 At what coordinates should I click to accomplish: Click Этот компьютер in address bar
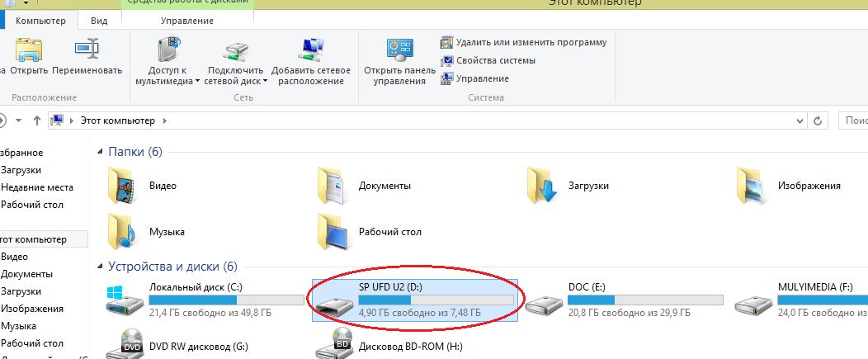point(119,120)
